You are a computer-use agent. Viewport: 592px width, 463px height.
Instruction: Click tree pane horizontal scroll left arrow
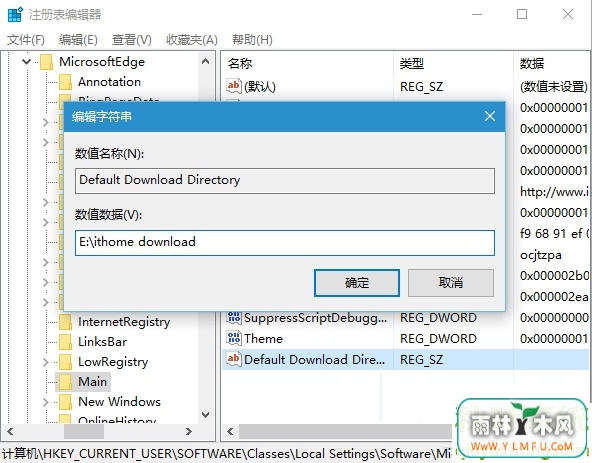(x=10, y=431)
